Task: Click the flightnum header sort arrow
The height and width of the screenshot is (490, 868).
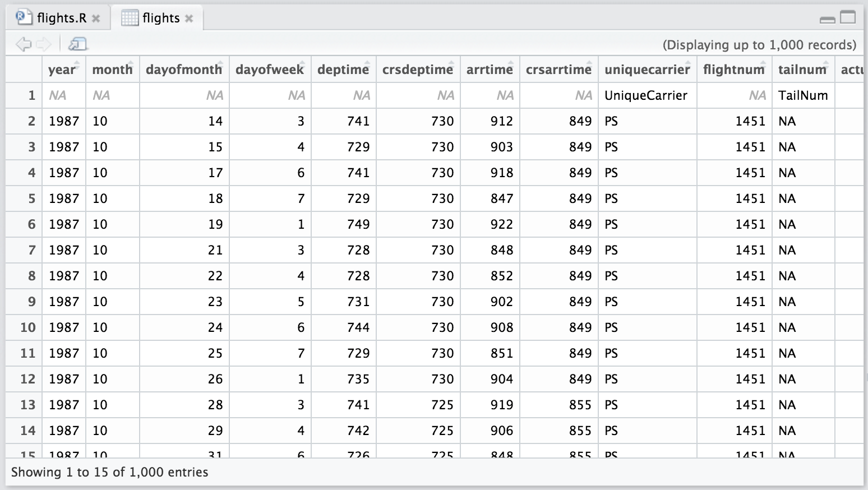Action: (762, 63)
